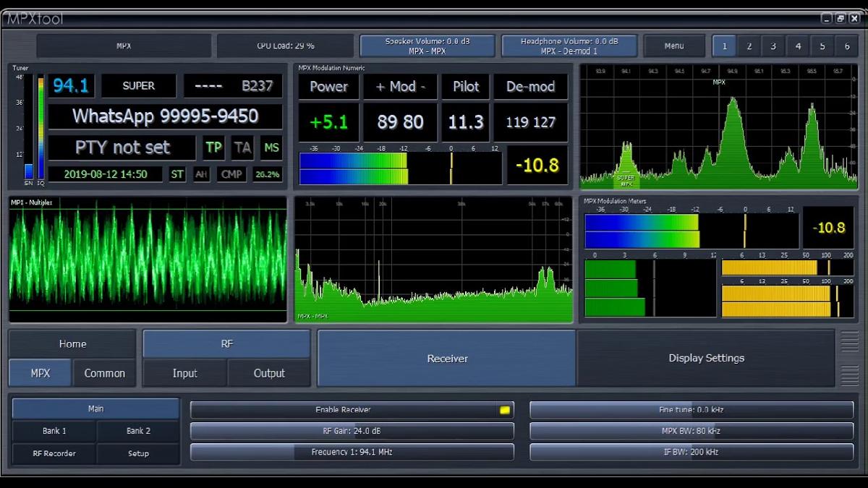Toggle the TP traffic program indicator
This screenshot has height=488, width=868.
(x=213, y=147)
